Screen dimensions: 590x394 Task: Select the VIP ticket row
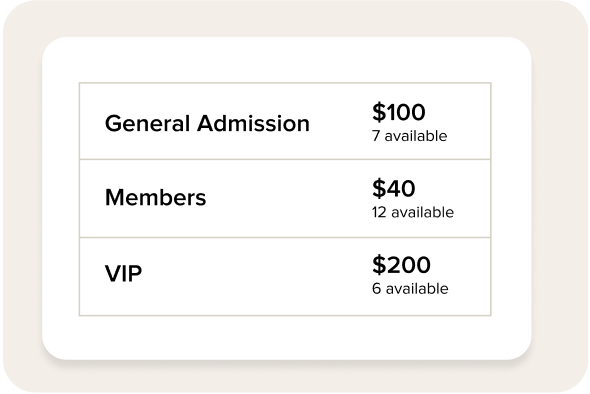pyautogui.click(x=285, y=277)
